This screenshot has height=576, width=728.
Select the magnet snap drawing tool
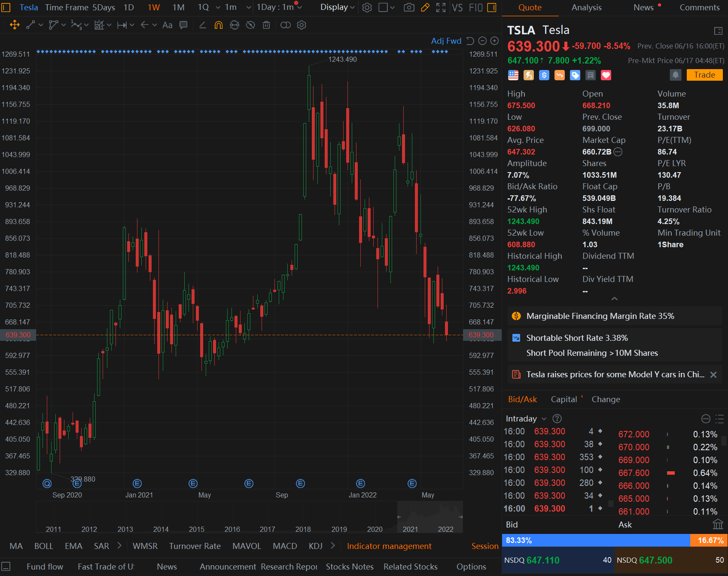coord(219,25)
